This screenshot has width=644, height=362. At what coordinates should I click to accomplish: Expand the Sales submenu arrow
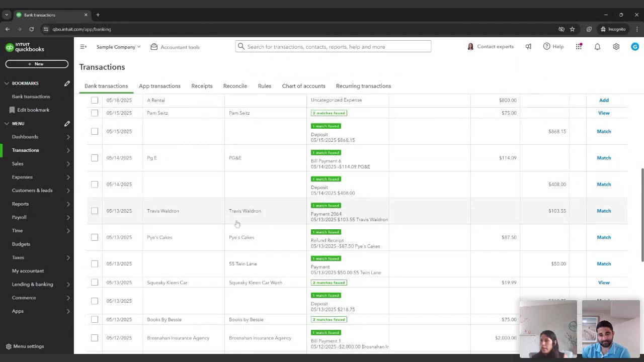68,164
